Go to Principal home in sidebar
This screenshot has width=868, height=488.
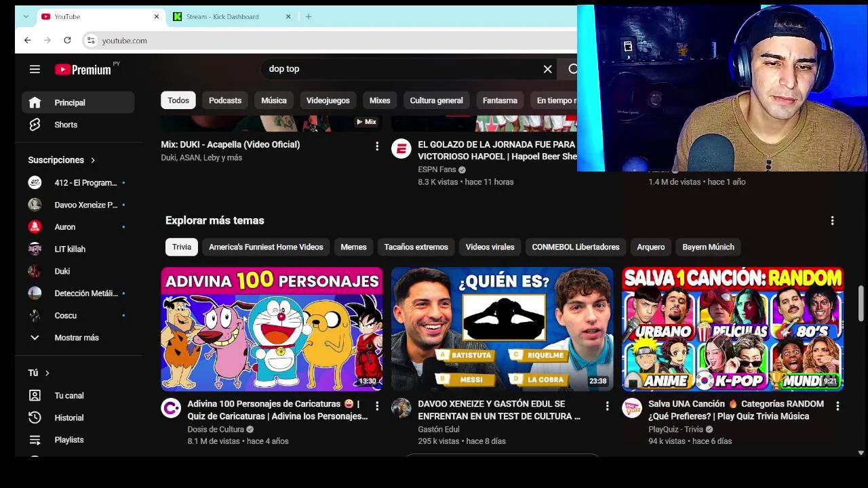click(79, 102)
